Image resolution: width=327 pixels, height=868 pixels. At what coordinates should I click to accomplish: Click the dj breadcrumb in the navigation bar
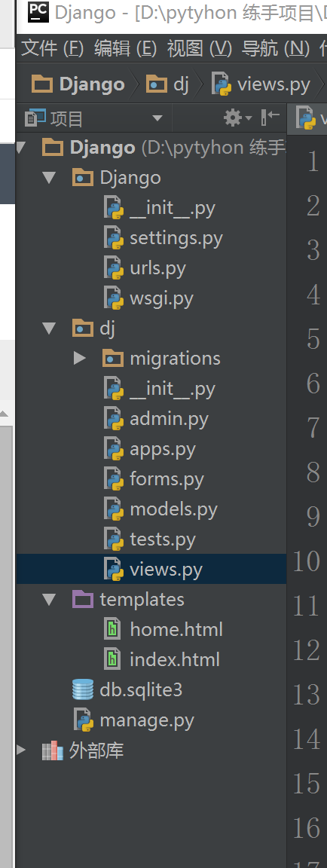point(168,84)
